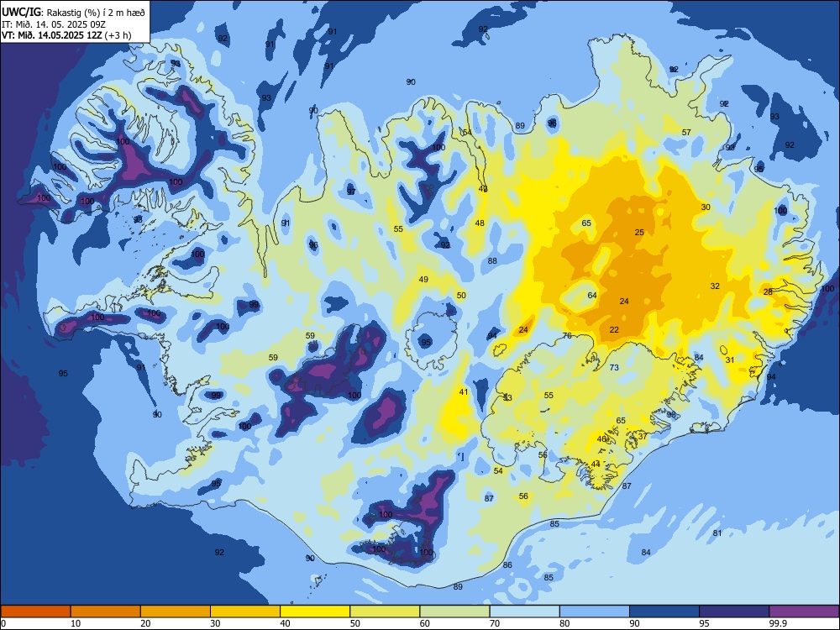Click the 0–10 dark orange legend swatch
This screenshot has height=630, width=840.
[x=35, y=612]
